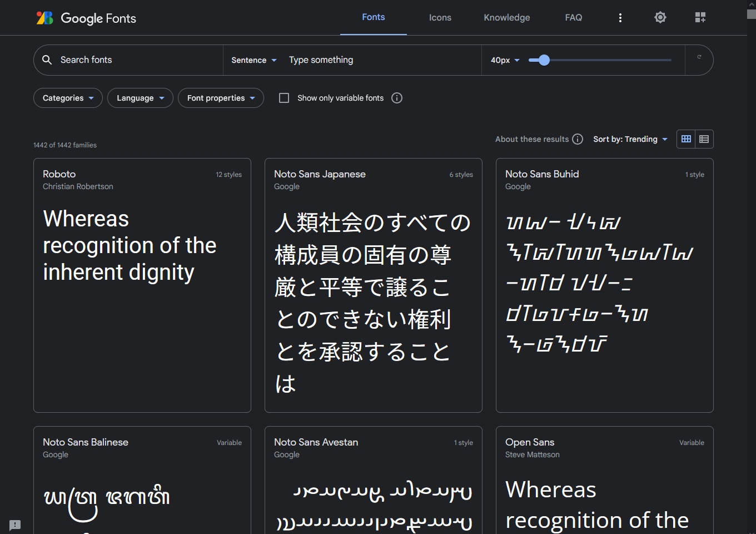Open the Sort by Trending dropdown
The image size is (756, 534).
click(x=630, y=139)
